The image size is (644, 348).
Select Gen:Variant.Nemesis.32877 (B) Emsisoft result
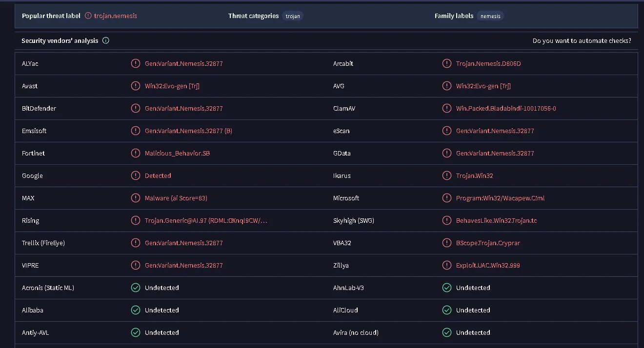click(x=188, y=131)
